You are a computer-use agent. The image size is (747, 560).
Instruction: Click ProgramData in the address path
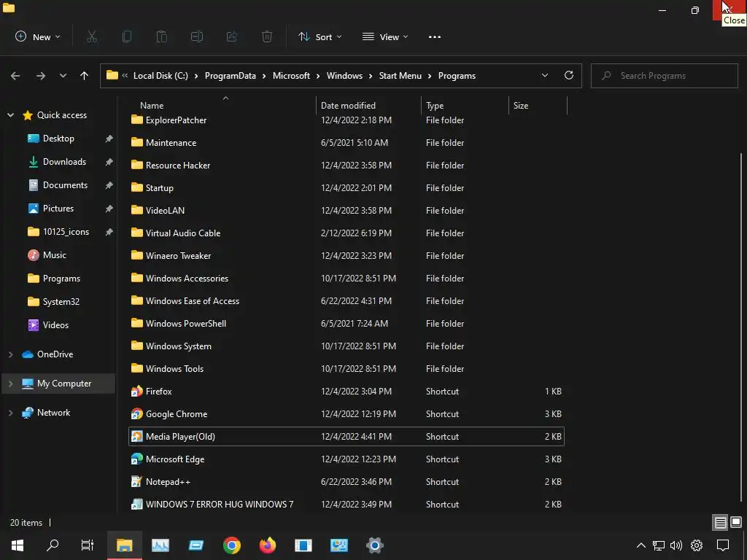pyautogui.click(x=230, y=76)
